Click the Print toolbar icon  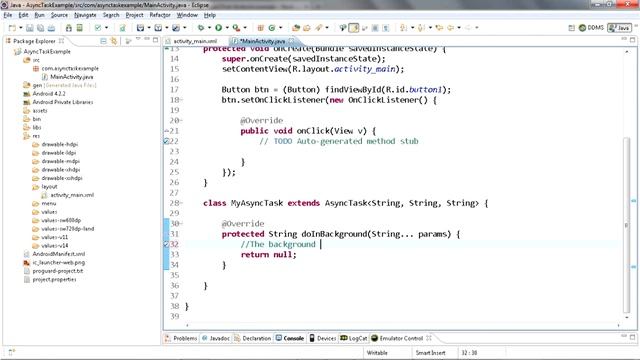point(51,28)
